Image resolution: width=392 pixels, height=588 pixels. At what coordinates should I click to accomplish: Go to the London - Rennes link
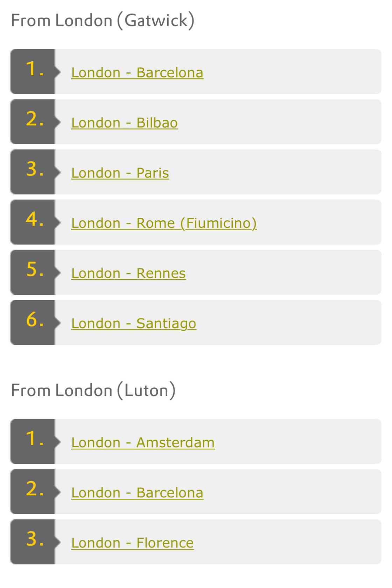pyautogui.click(x=128, y=273)
